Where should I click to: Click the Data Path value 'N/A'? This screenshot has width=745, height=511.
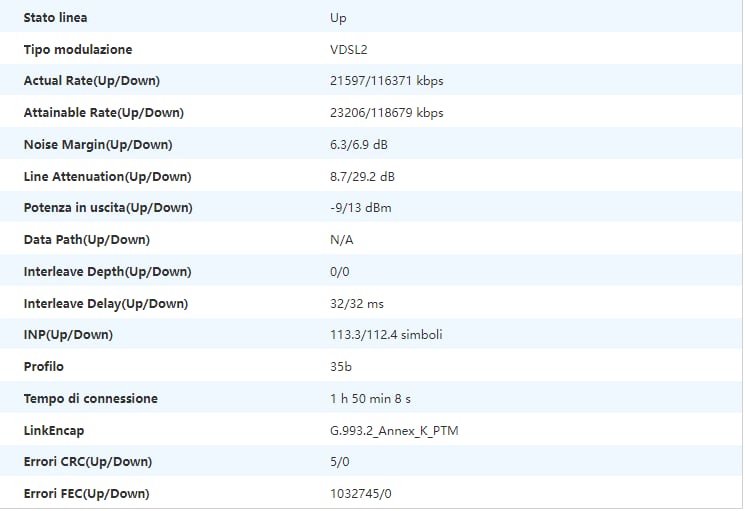(x=342, y=240)
